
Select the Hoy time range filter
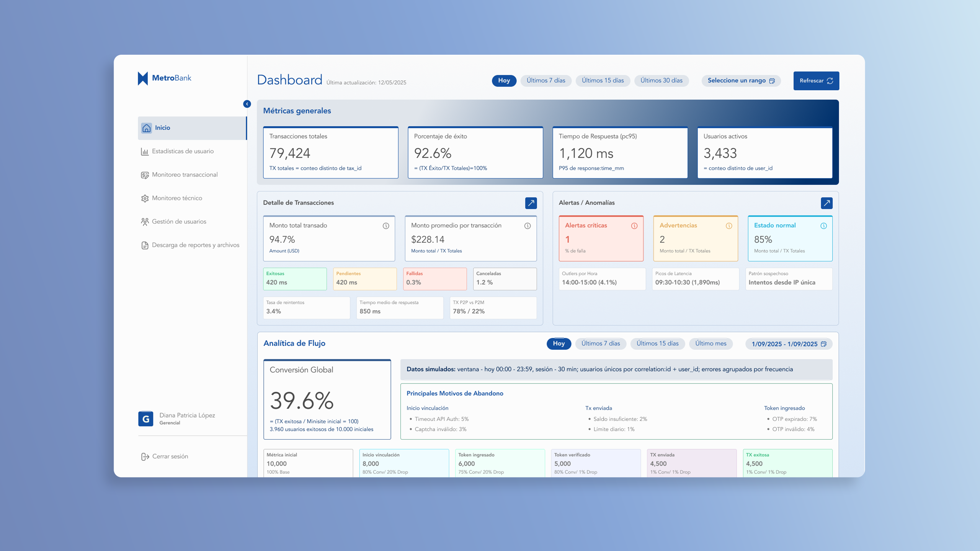[x=504, y=81]
